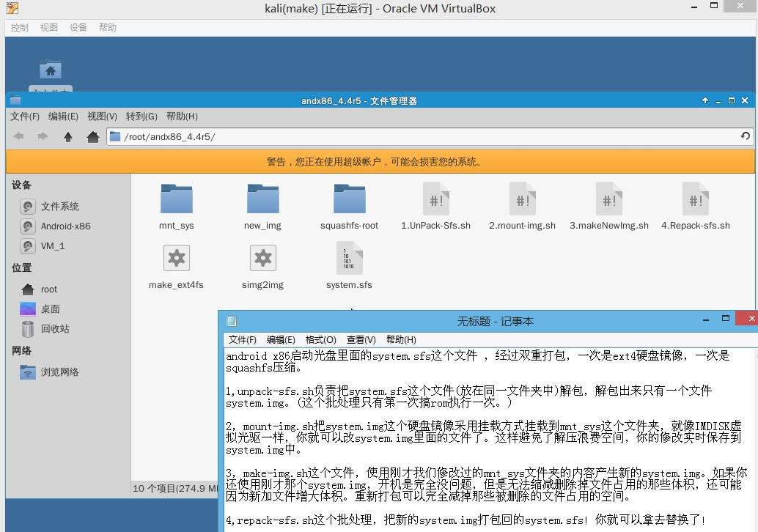Go to the home folder
758x532 pixels.
pyautogui.click(x=93, y=137)
